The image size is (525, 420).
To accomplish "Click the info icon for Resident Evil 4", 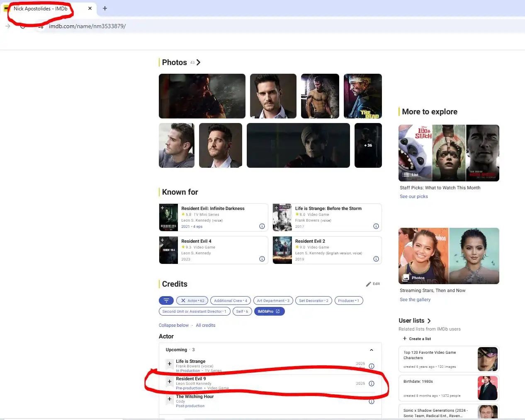I will [x=262, y=259].
